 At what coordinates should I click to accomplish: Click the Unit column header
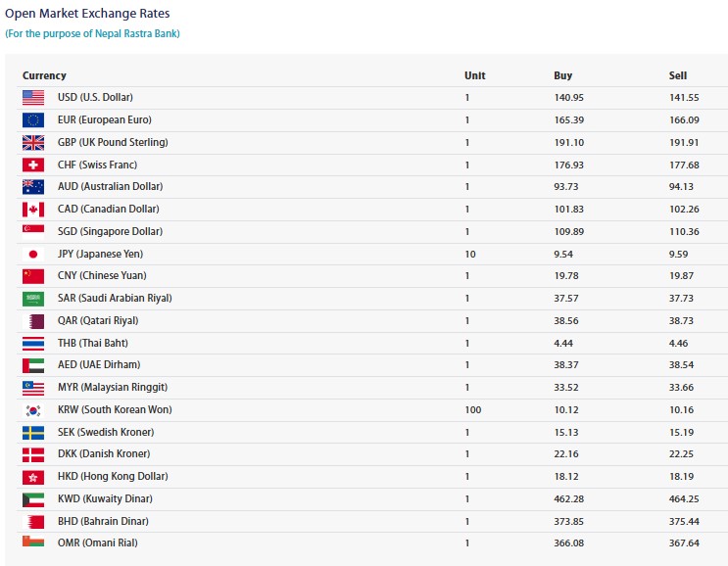click(474, 75)
